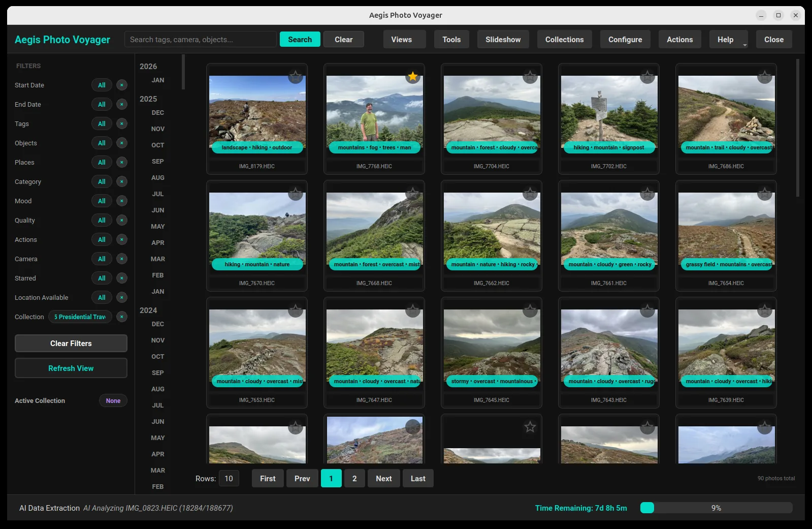The height and width of the screenshot is (529, 812).
Task: Star the IMG_7662.HEIC photo
Action: (x=530, y=194)
